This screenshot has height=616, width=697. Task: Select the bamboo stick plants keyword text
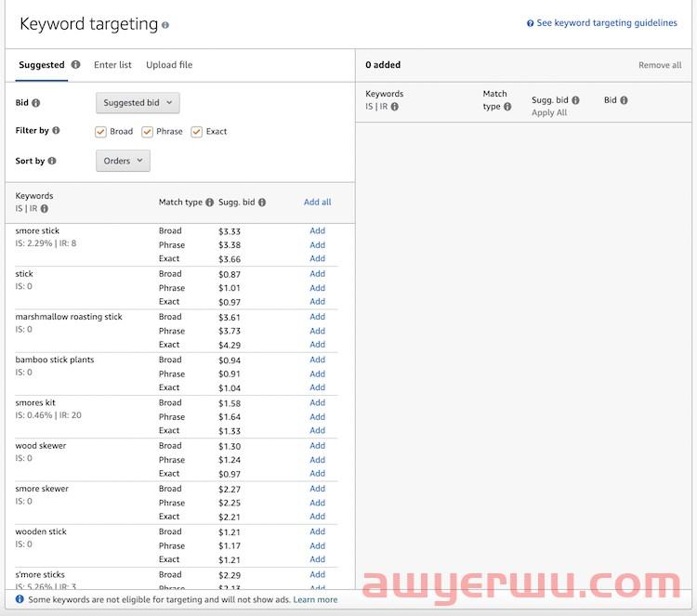click(54, 360)
